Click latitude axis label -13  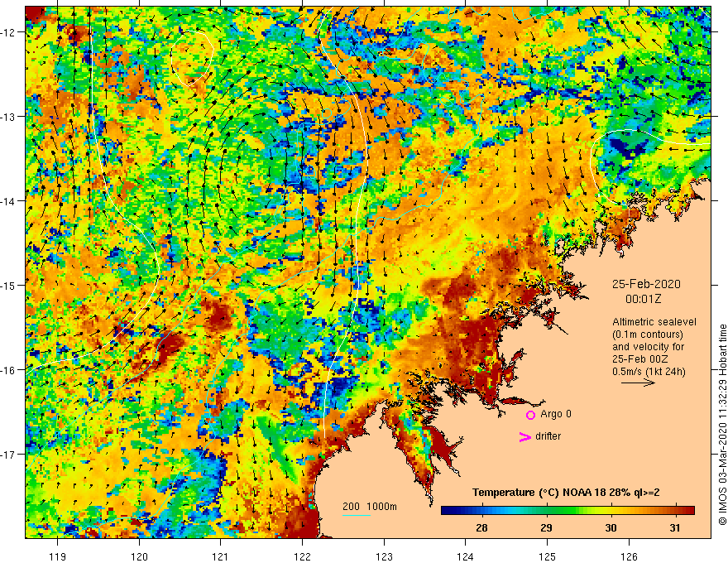(9, 117)
